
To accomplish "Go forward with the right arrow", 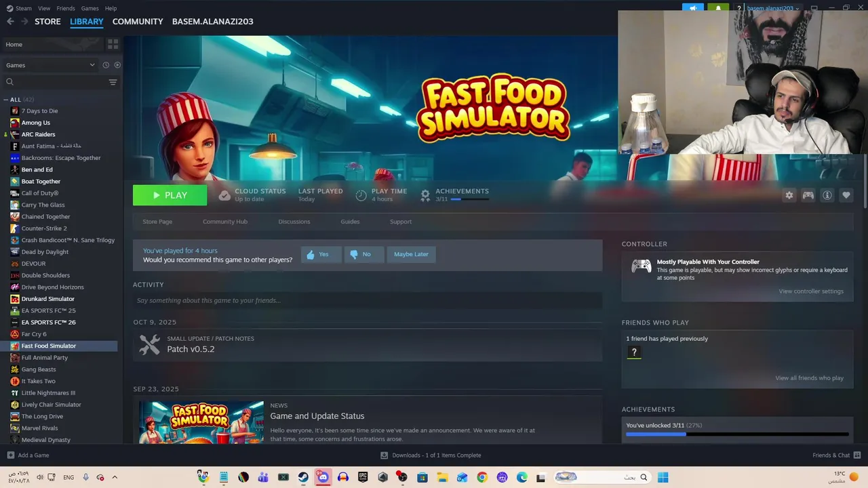I will 24,22.
